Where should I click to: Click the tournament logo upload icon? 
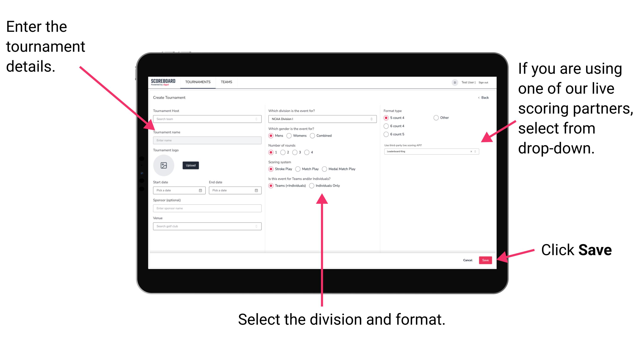coord(164,165)
